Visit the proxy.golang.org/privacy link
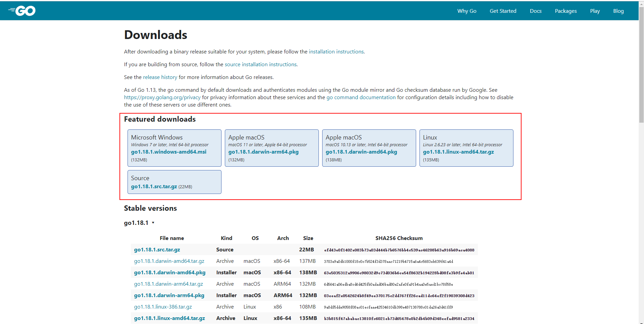 pyautogui.click(x=162, y=97)
